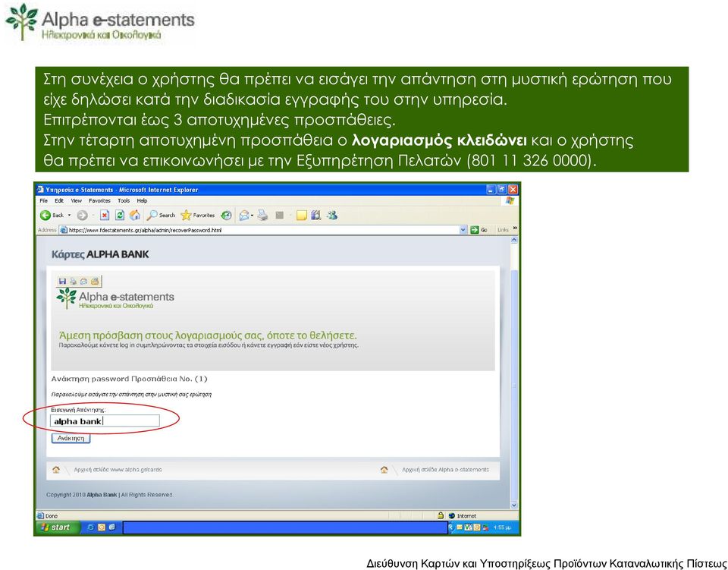Click the home icon beside www.alpha.gr/cards
The width and height of the screenshot is (728, 570).
coord(56,470)
